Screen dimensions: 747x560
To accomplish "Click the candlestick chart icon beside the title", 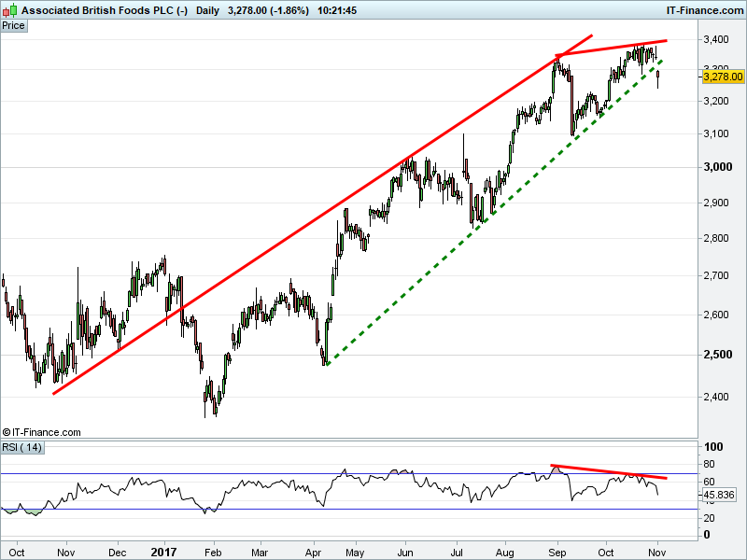I will click(x=10, y=10).
